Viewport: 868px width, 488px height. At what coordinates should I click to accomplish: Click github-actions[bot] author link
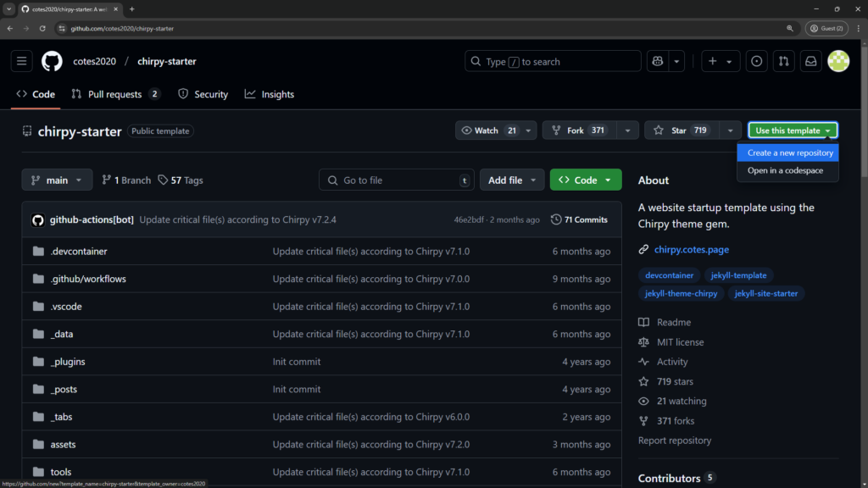[x=92, y=219]
